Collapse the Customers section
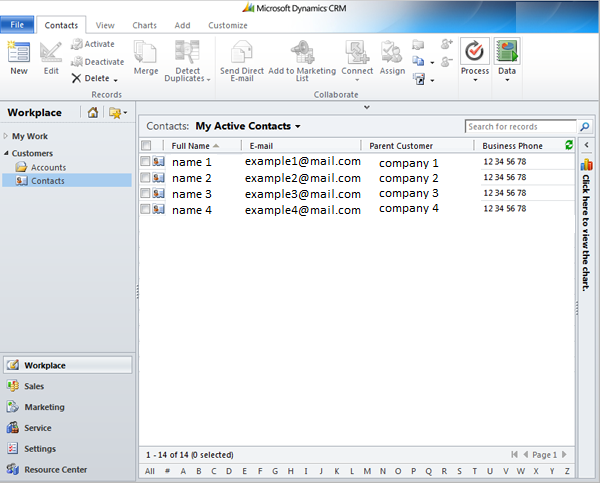The height and width of the screenshot is (483, 600). pyautogui.click(x=6, y=153)
